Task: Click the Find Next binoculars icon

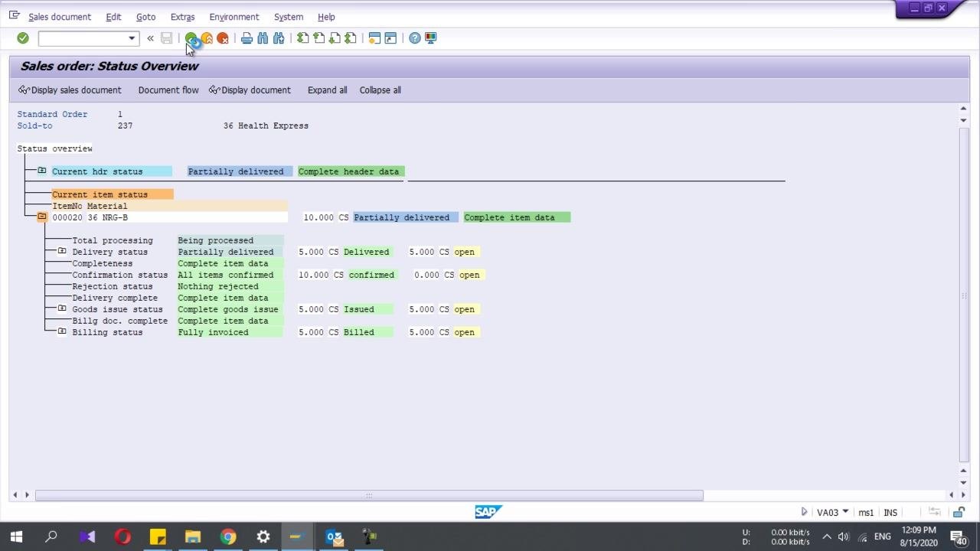Action: pyautogui.click(x=279, y=38)
